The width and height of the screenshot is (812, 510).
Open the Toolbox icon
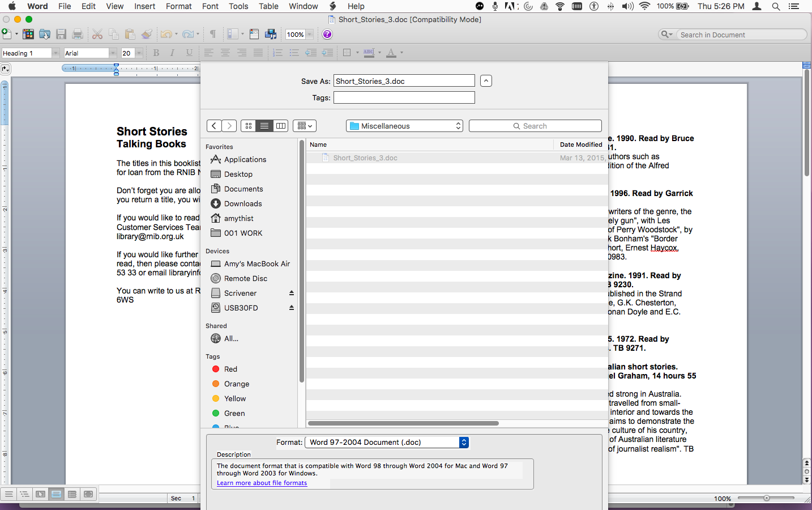click(254, 34)
